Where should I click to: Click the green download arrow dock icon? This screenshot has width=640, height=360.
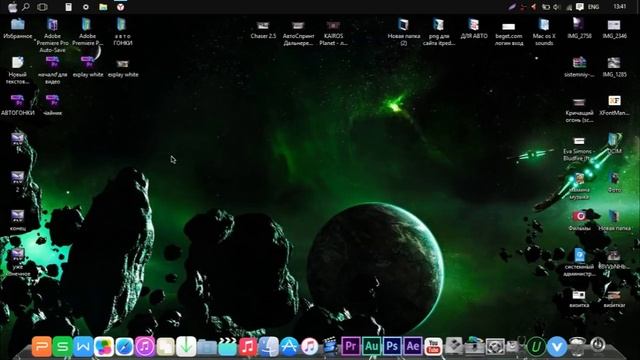186,347
